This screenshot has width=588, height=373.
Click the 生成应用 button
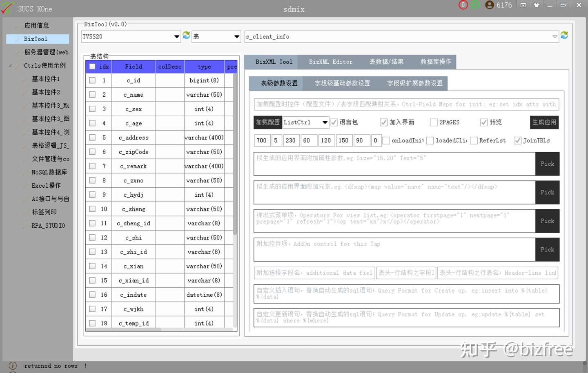click(544, 122)
